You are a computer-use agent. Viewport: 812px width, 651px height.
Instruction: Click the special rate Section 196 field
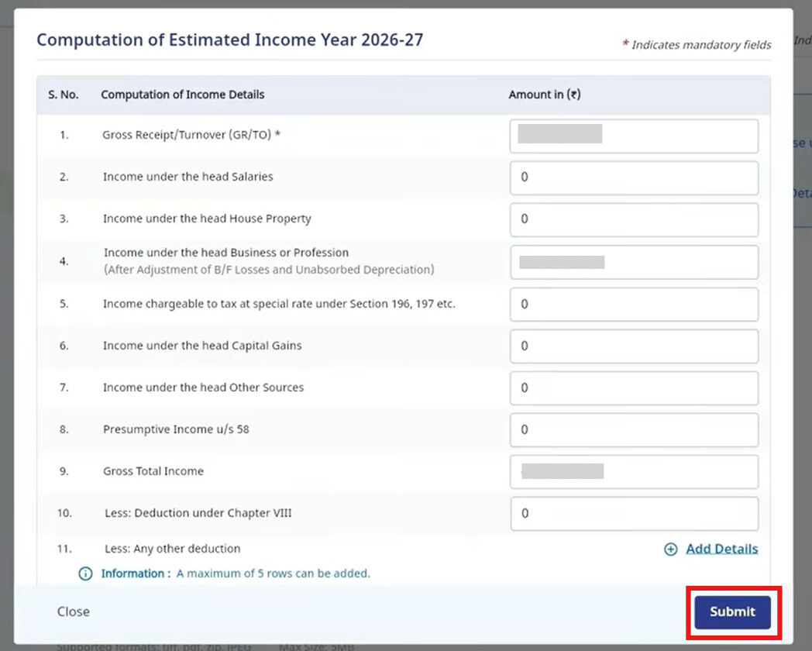(634, 305)
